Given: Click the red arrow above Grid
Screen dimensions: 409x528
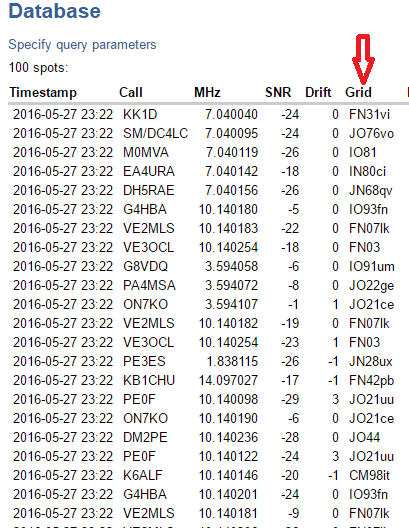Looking at the screenshot, I should tap(363, 59).
